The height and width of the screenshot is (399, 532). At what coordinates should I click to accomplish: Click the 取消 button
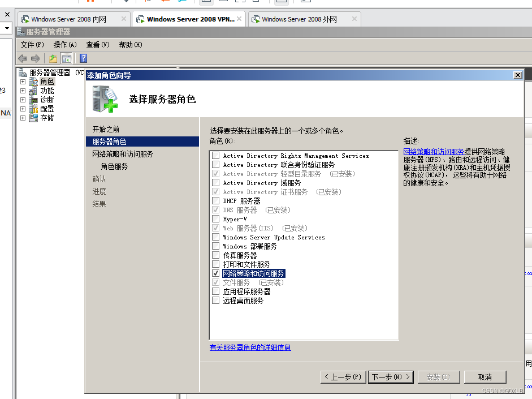(x=485, y=377)
